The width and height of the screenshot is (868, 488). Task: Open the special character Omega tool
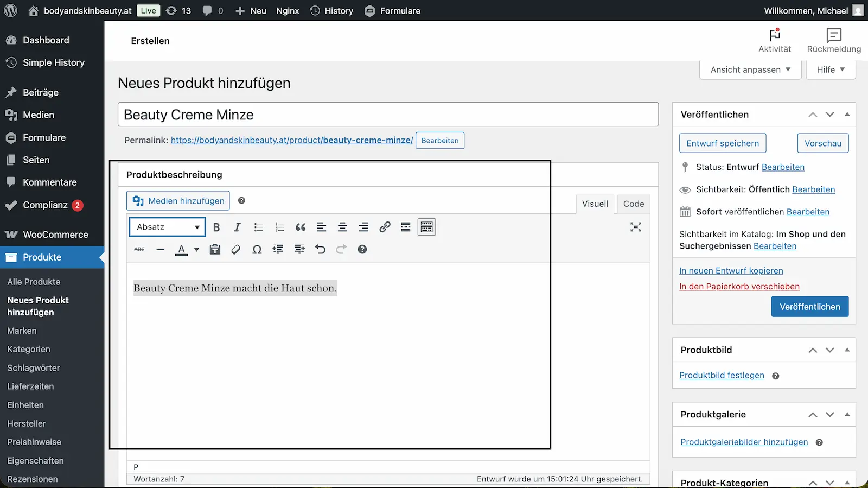257,250
